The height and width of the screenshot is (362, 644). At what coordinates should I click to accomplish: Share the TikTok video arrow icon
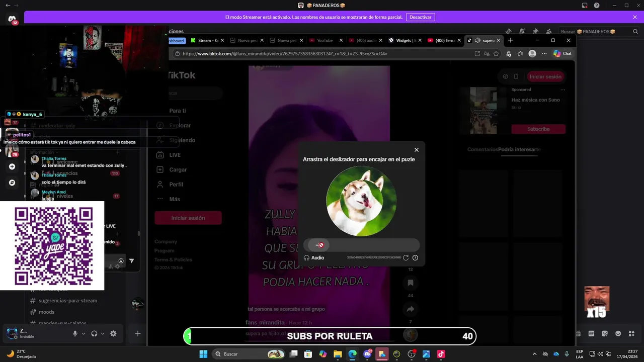(411, 309)
